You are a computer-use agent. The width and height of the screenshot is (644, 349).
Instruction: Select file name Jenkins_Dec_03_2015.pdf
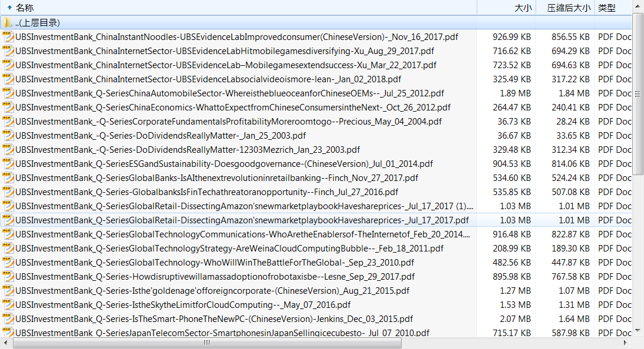(214, 319)
